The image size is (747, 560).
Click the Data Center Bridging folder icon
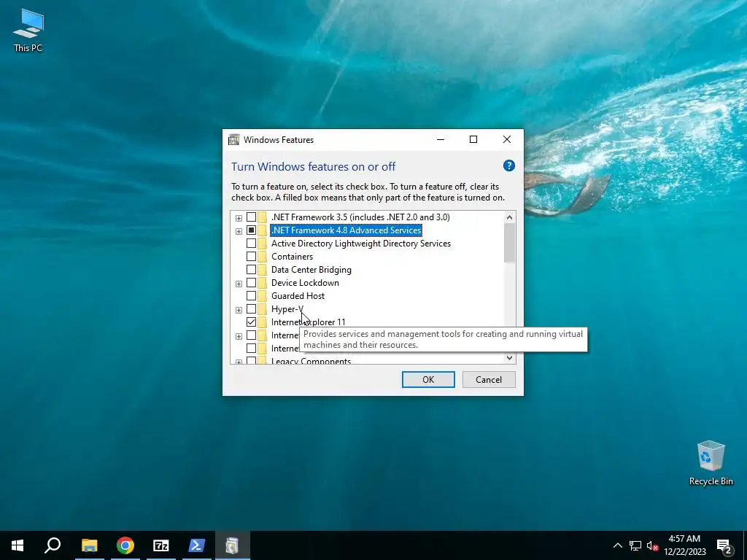click(x=263, y=270)
